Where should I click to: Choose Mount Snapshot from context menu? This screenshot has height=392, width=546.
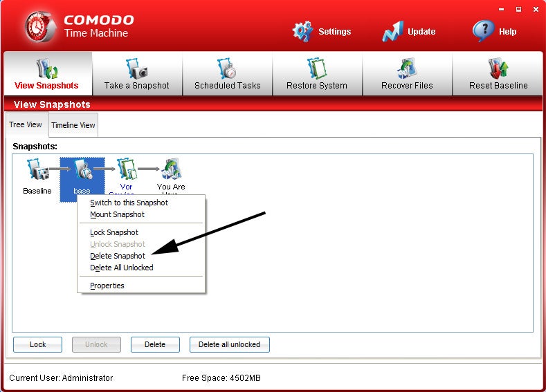117,214
